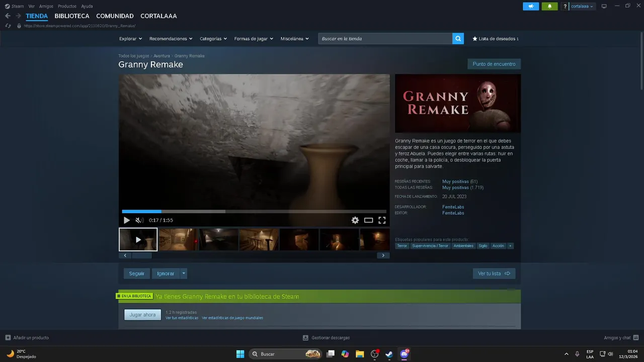This screenshot has height=362, width=644.
Task: Open the Ver menu
Action: pos(32,6)
